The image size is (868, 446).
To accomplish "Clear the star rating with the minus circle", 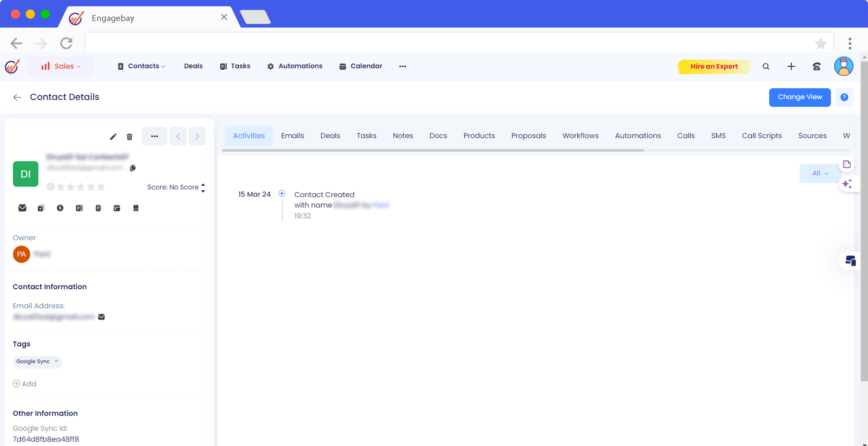I will (51, 187).
